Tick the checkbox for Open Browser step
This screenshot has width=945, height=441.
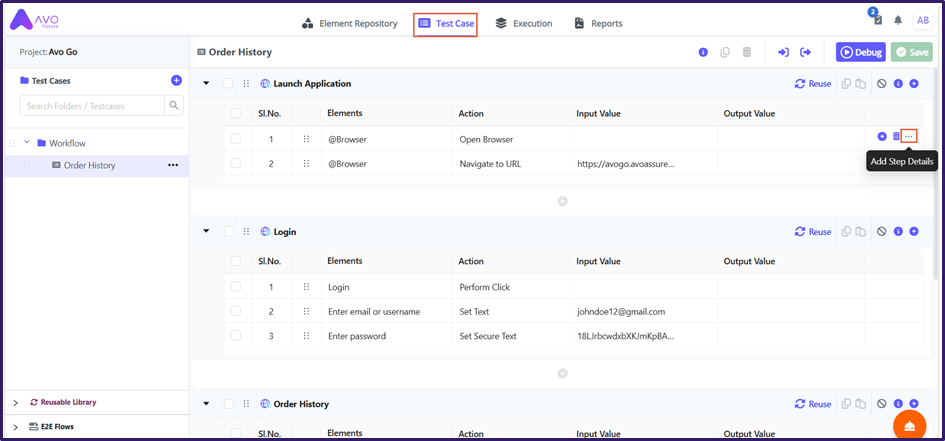coord(236,139)
